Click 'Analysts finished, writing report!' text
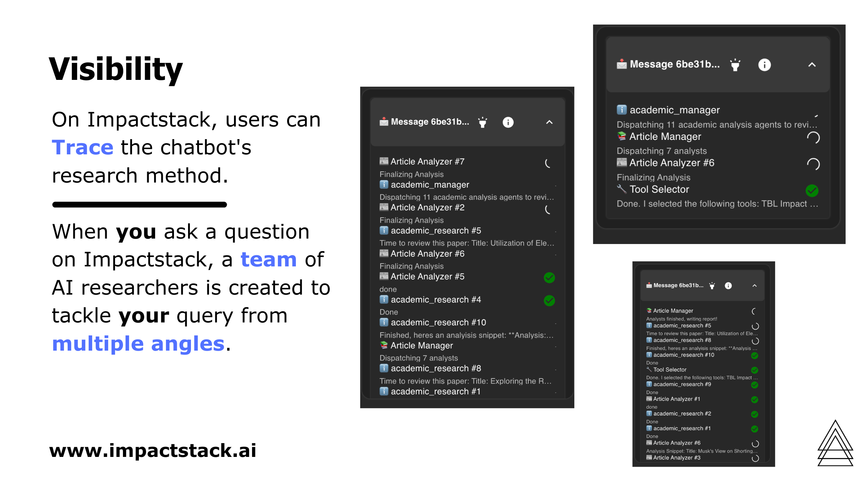The width and height of the screenshot is (868, 488). (681, 319)
